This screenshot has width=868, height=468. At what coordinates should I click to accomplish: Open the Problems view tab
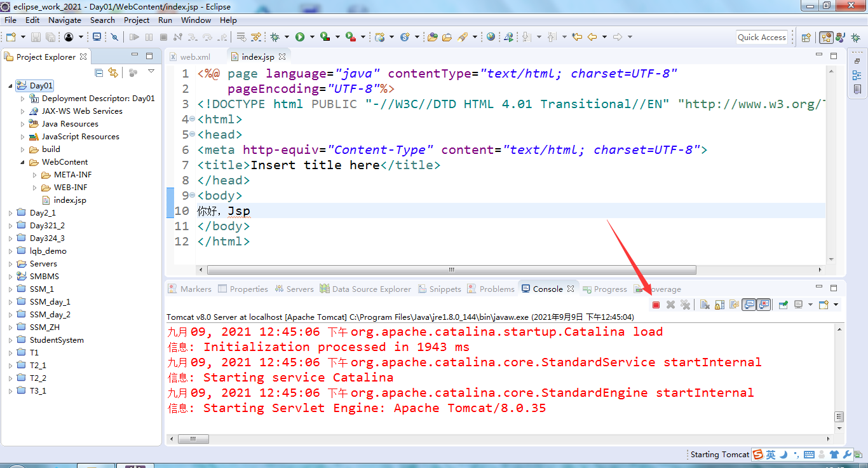point(491,289)
